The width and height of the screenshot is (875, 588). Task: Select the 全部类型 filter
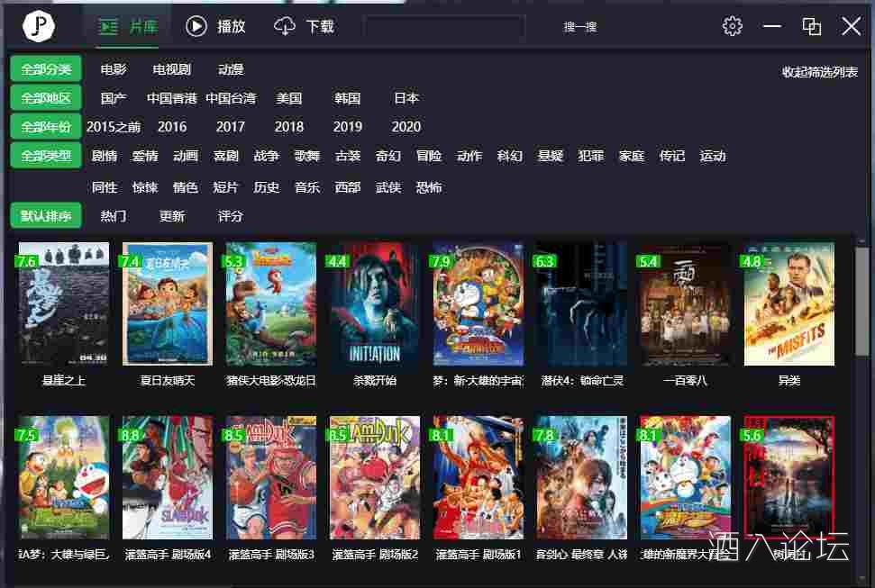coord(46,156)
